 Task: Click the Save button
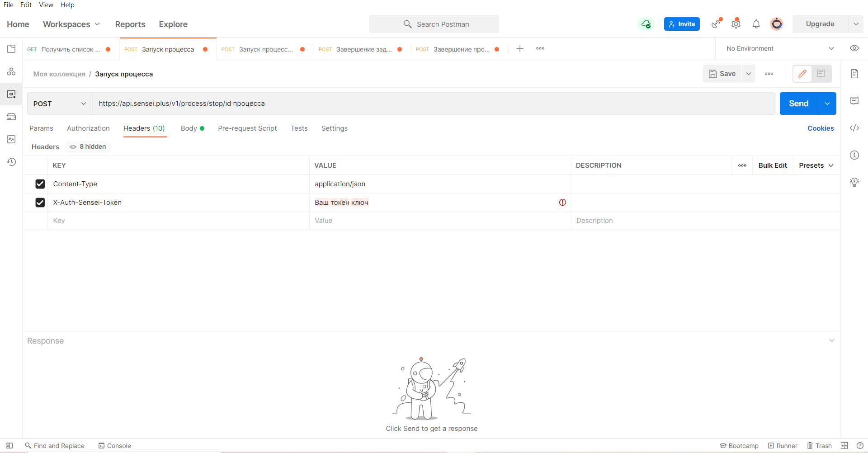[722, 74]
